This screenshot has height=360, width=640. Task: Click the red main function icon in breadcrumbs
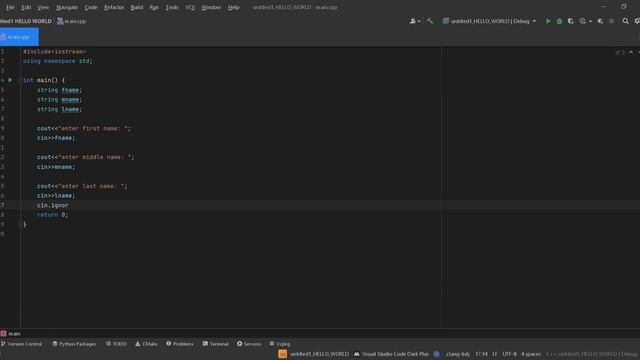click(4, 333)
